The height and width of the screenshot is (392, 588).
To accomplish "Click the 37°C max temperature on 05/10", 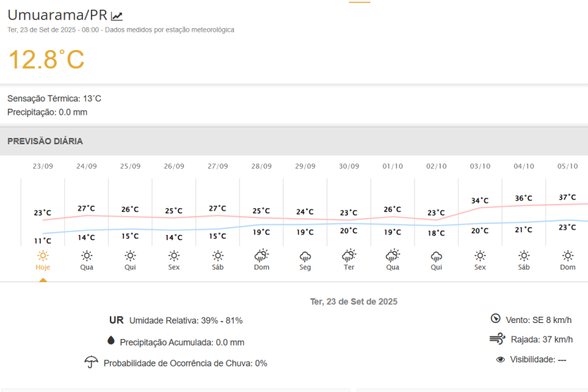I will (567, 197).
